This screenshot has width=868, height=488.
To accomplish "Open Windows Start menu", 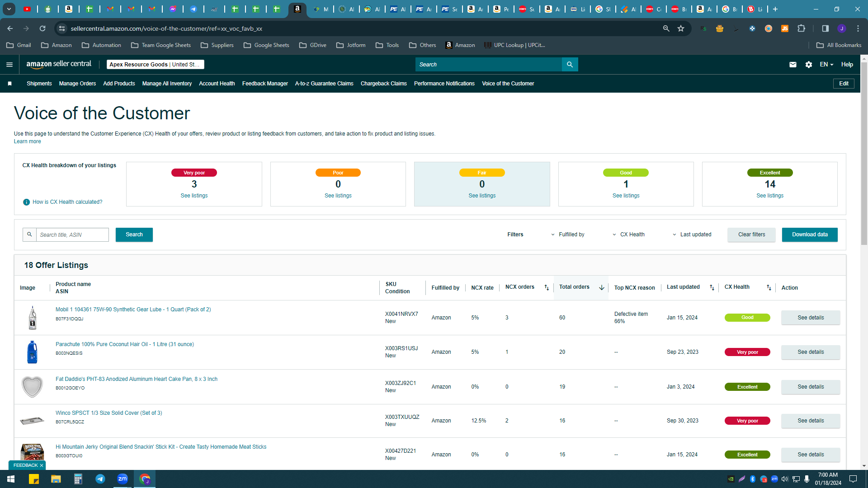I will coord(11,479).
